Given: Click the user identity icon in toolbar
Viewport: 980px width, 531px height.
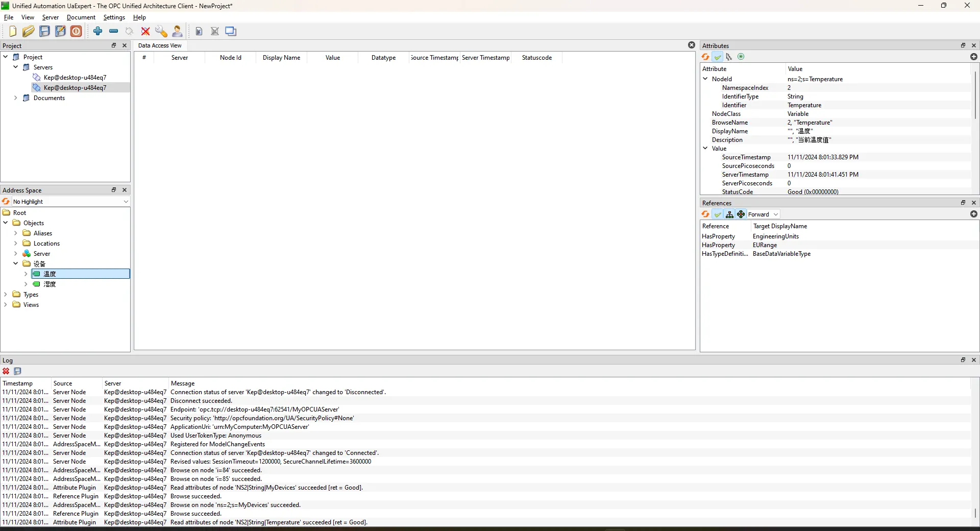Looking at the screenshot, I should pos(177,32).
